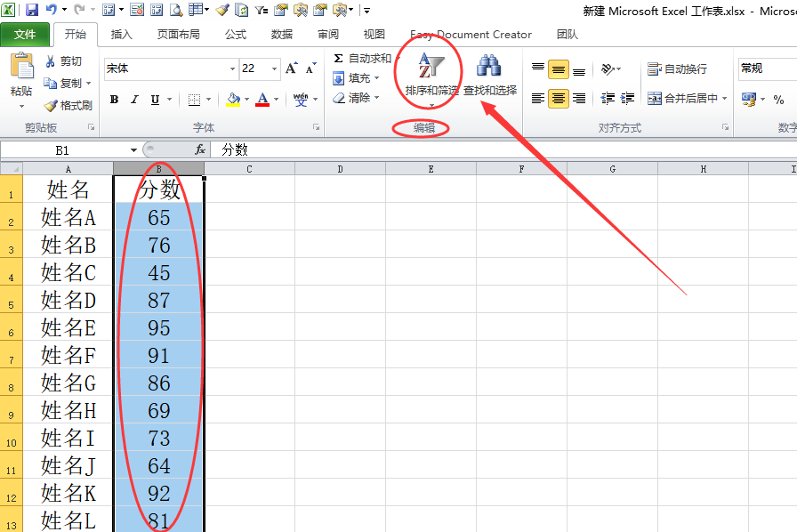Click the 粘贴 paste icon

pyautogui.click(x=22, y=66)
